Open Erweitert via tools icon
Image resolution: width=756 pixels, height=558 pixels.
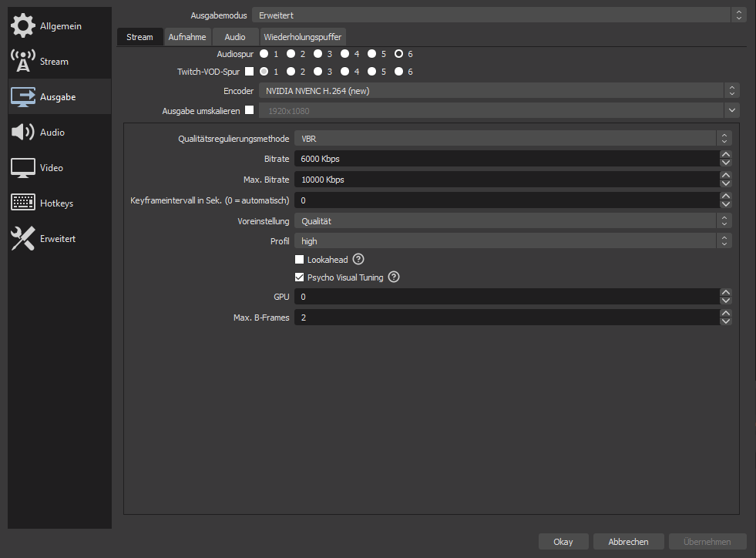(x=23, y=239)
